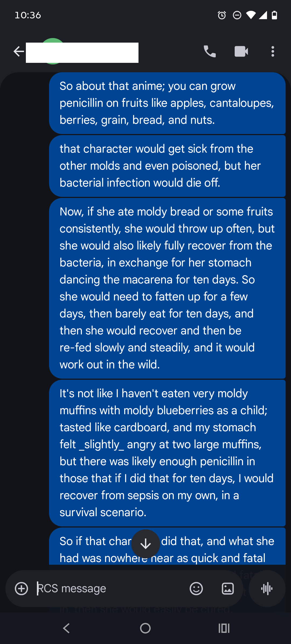Tap the Android back navigation button
Viewport: 291px width, 644px height.
(x=66, y=628)
